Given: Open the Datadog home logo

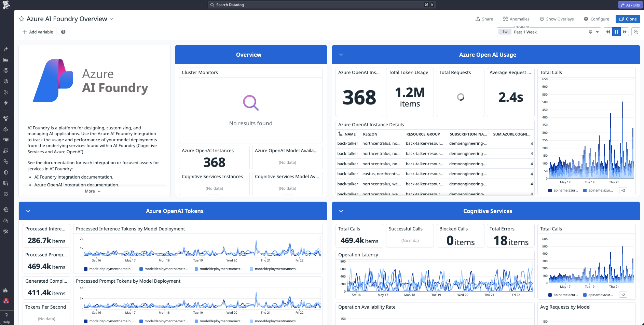Looking at the screenshot, I should pos(6,5).
